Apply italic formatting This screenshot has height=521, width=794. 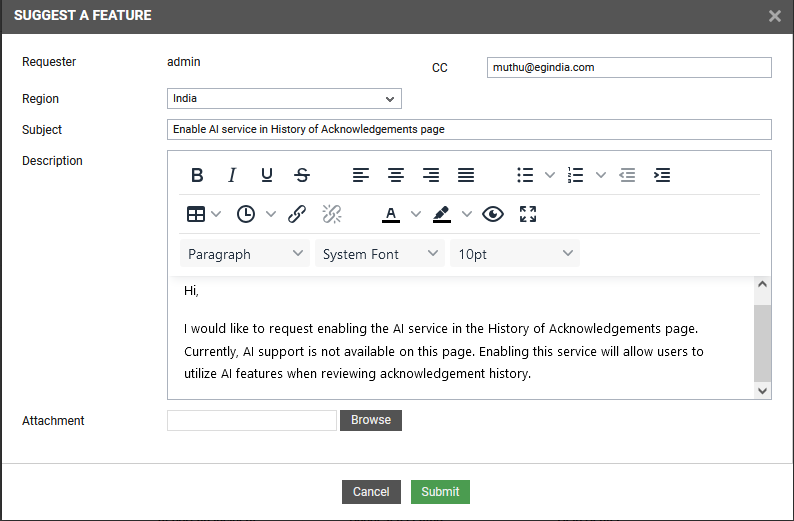[232, 175]
